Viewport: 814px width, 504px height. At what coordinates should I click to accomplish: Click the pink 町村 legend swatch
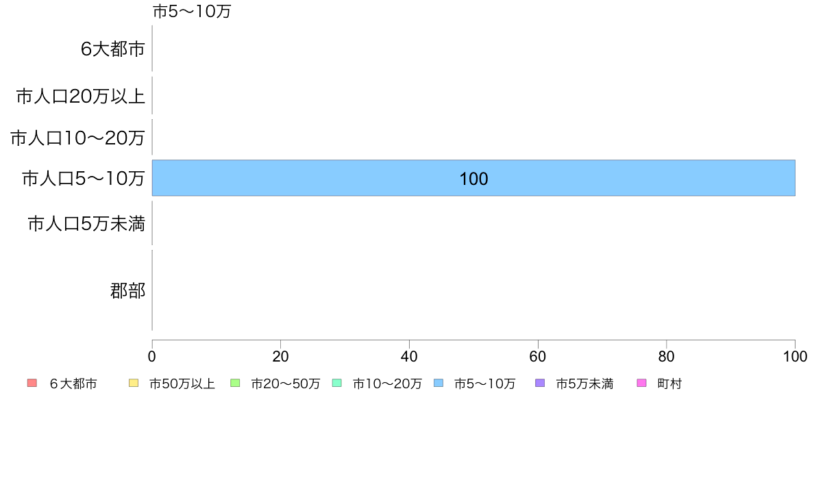click(x=641, y=383)
